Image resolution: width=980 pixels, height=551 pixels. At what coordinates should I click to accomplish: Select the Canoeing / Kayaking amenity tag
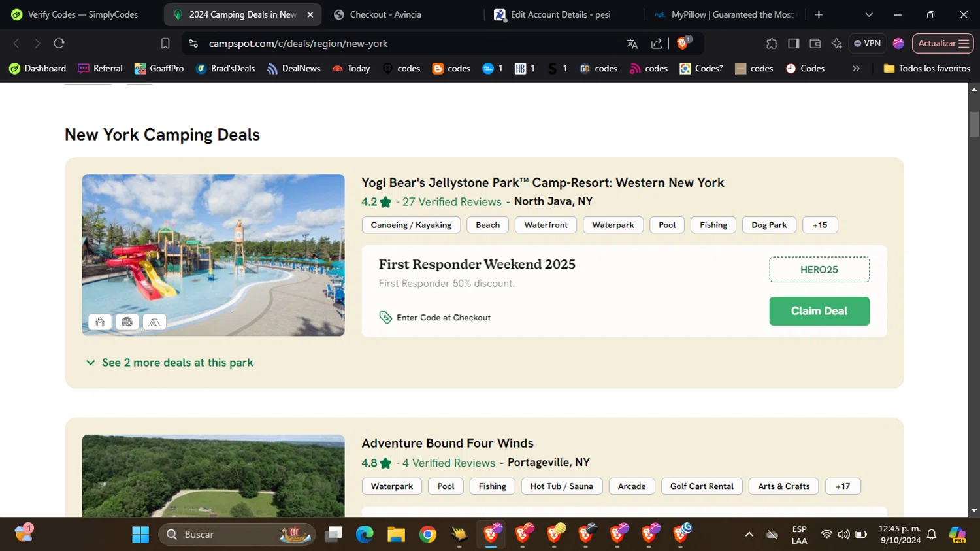(x=411, y=225)
